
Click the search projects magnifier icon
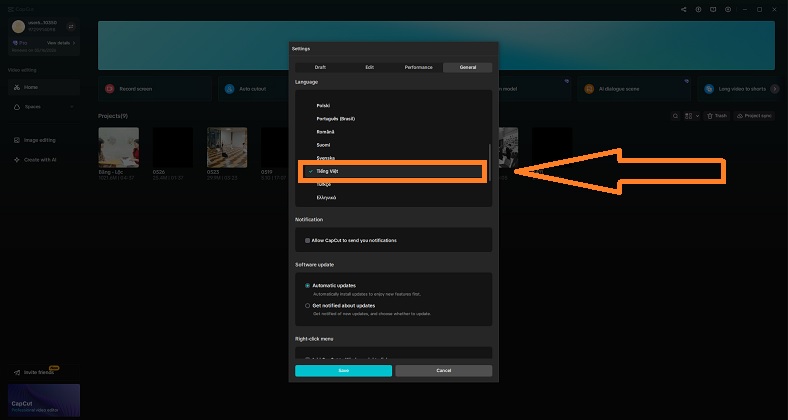pyautogui.click(x=676, y=116)
